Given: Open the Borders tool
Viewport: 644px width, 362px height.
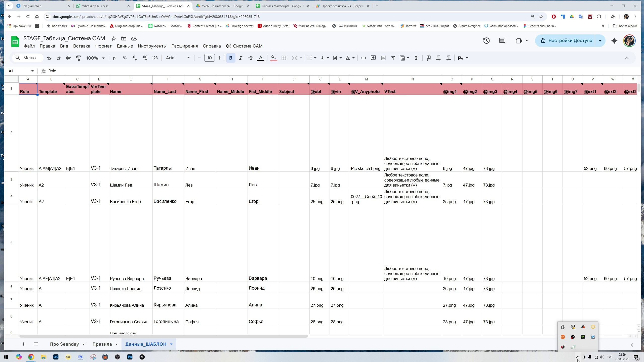Looking at the screenshot, I should click(284, 58).
